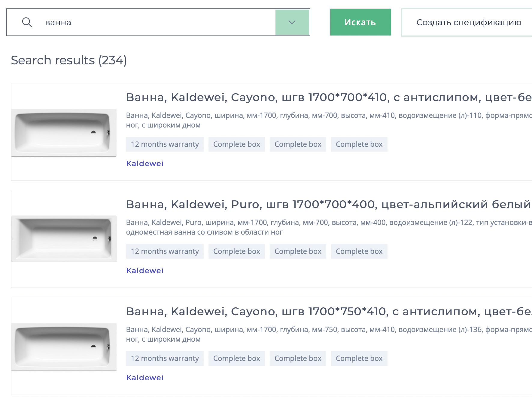Click the Search results (234) heading
The image size is (532, 397).
coord(69,60)
